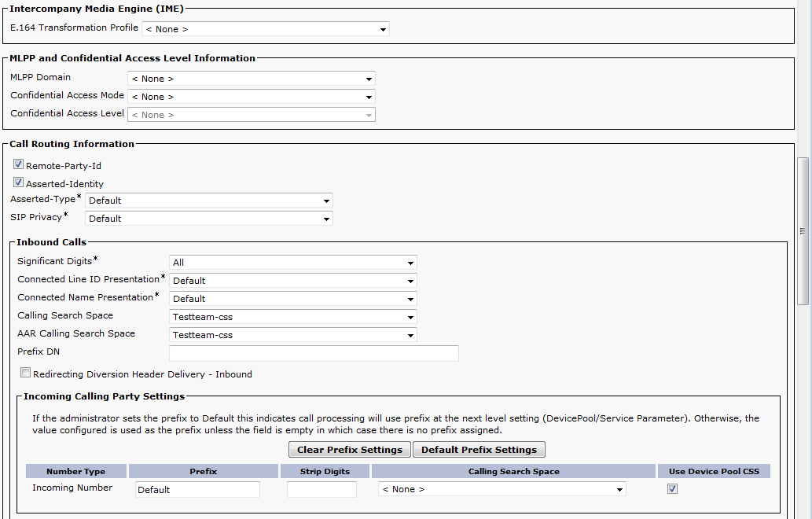
Task: Toggle the Asserted-Identity checkbox
Action: 18,183
